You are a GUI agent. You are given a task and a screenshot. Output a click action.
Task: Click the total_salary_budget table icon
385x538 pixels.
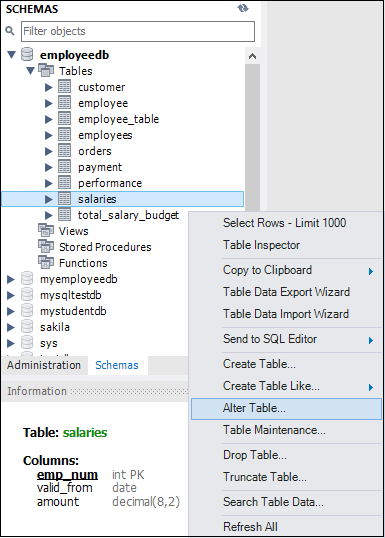point(65,215)
